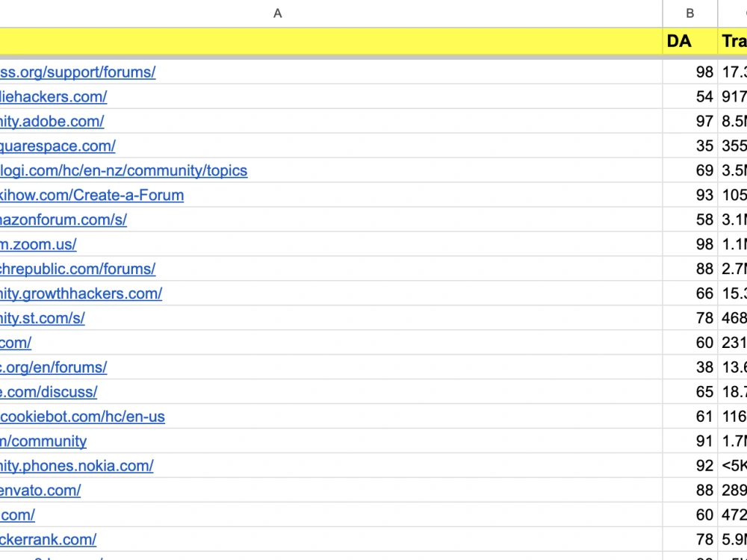
Task: Open the n/community link
Action: click(43, 441)
